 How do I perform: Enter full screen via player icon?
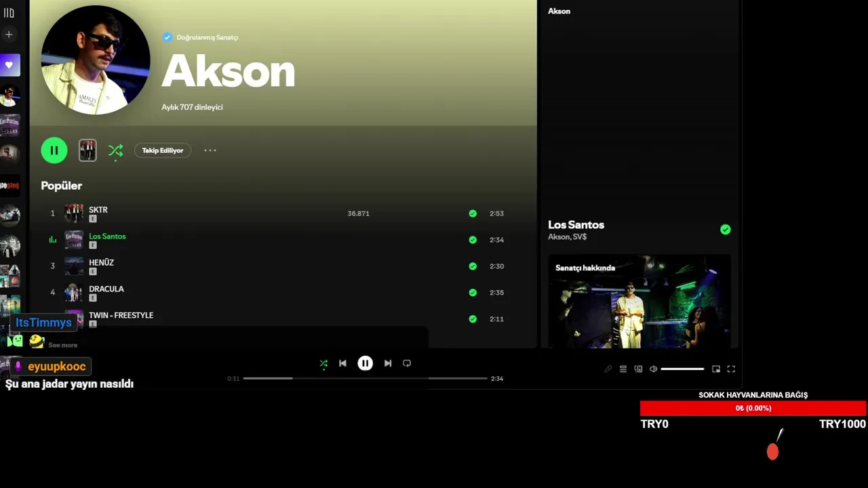(731, 369)
